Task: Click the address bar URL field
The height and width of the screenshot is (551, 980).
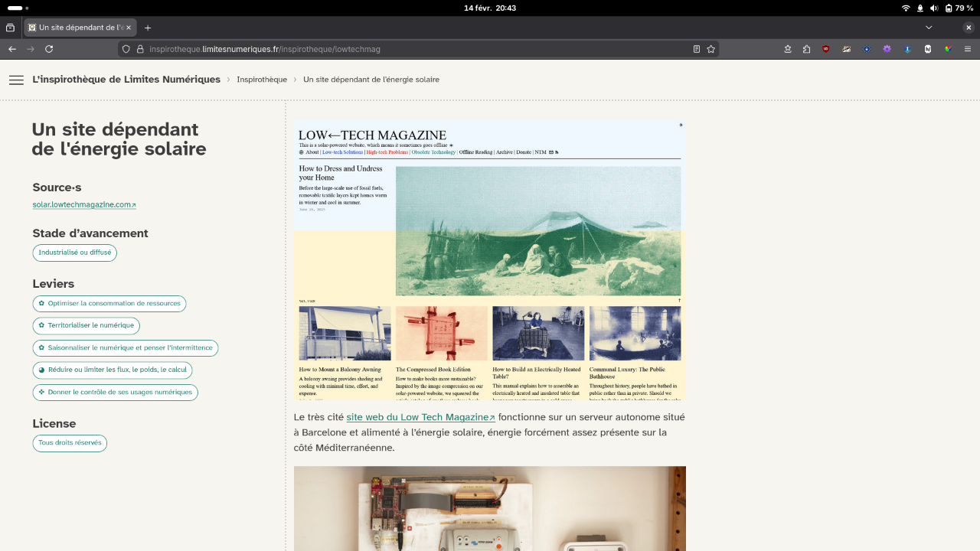Action: (417, 49)
